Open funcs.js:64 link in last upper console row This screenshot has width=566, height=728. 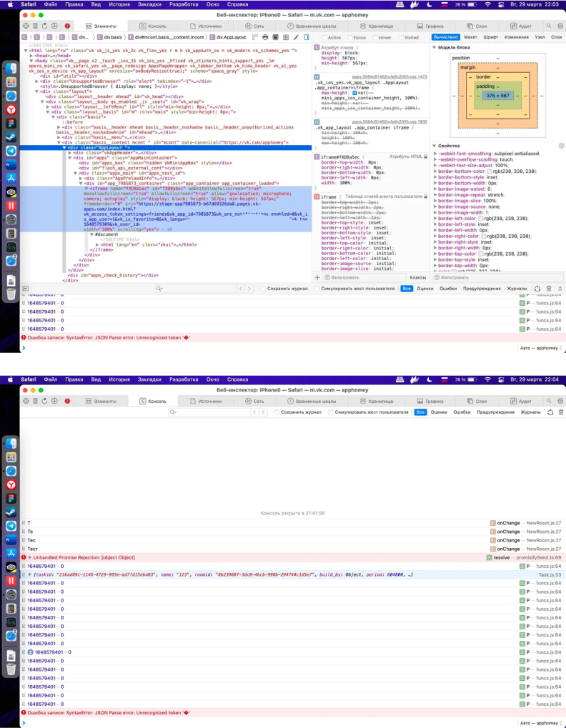[x=549, y=329]
